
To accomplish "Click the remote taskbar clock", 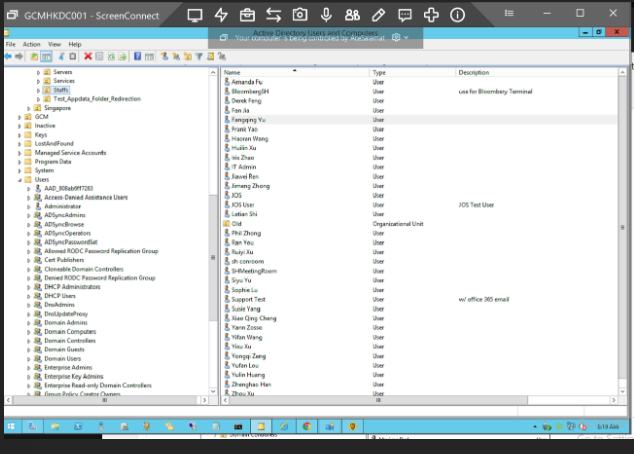I will 608,427.
